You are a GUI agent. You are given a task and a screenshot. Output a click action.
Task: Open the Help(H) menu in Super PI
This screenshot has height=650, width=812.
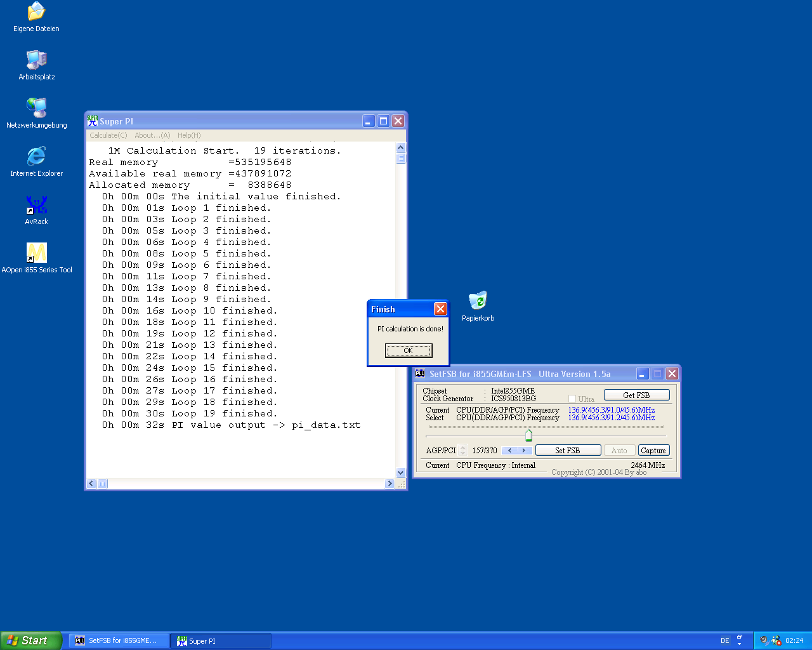[189, 135]
